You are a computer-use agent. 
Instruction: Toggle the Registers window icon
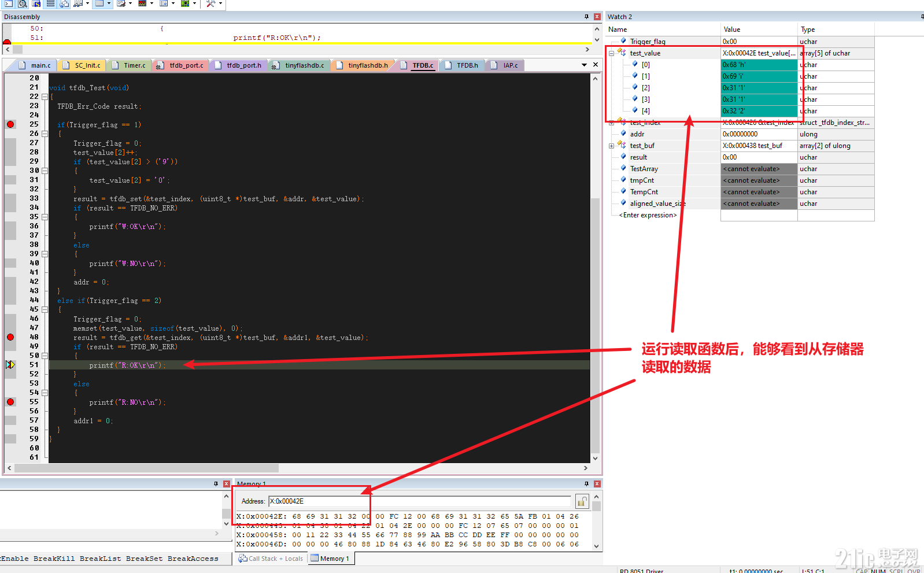(50, 3)
